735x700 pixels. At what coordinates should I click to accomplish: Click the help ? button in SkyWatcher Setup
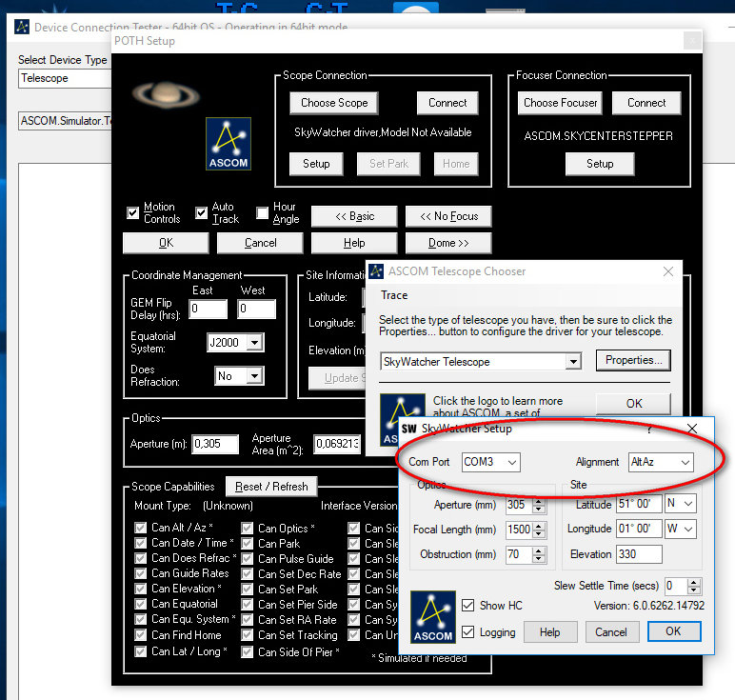coord(648,429)
